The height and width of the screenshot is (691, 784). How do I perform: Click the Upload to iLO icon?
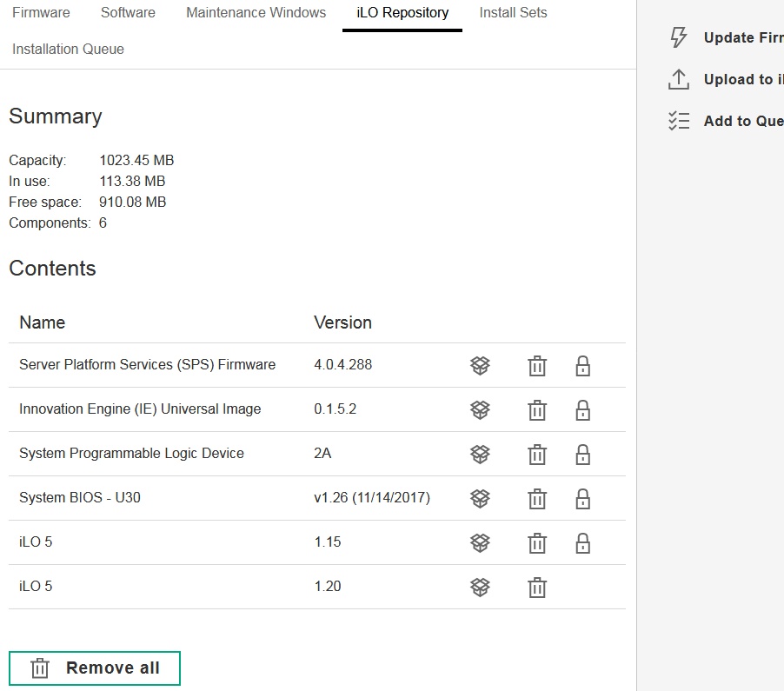tap(679, 79)
